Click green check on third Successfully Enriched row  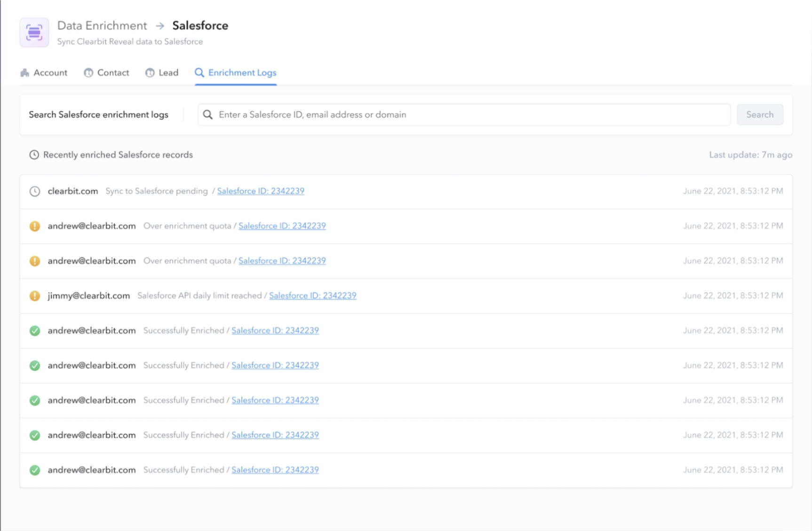(x=35, y=400)
